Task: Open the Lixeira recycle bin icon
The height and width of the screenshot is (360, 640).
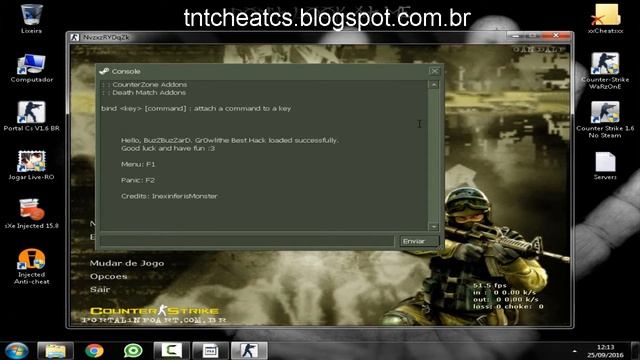Action: (31, 19)
